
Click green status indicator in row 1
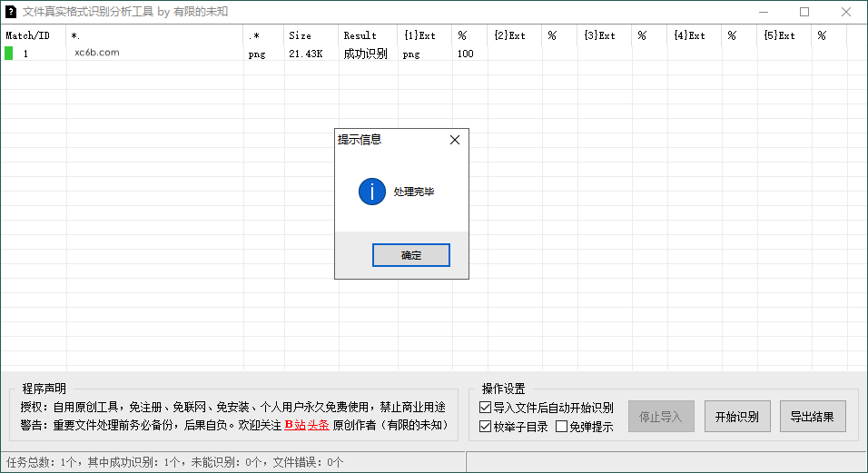click(x=8, y=53)
